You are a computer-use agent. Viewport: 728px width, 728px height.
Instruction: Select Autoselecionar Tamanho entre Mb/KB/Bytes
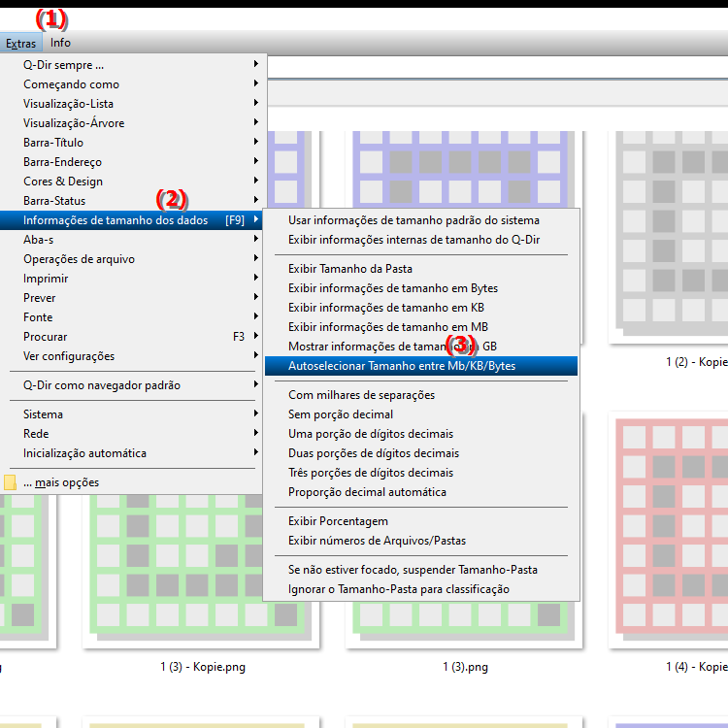pyautogui.click(x=421, y=366)
